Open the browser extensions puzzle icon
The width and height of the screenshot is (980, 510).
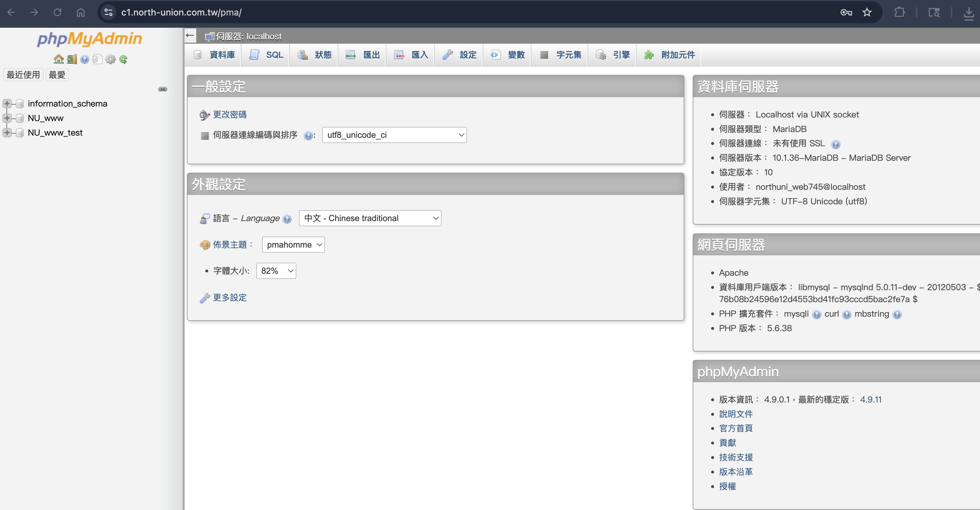[899, 12]
